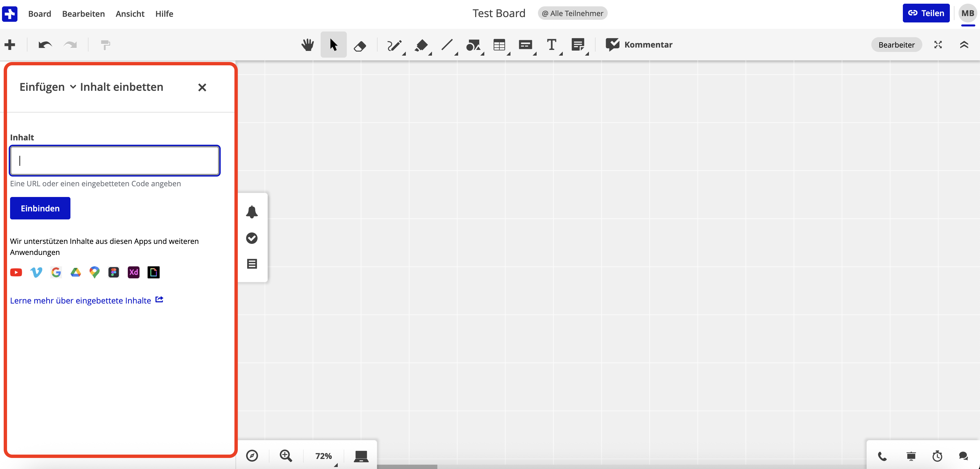980x469 pixels.
Task: Open the Bearbeiten menu
Action: (83, 14)
